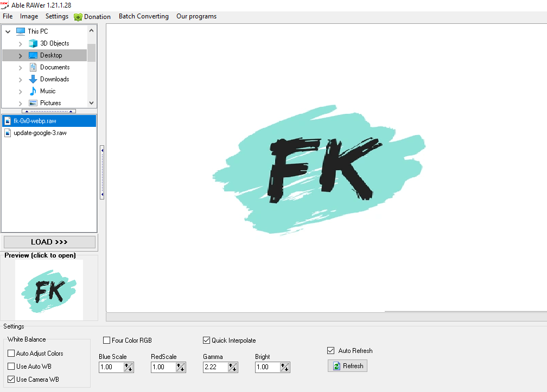Click the folder tree scroll up arrow
The image size is (547, 392).
coord(91,30)
